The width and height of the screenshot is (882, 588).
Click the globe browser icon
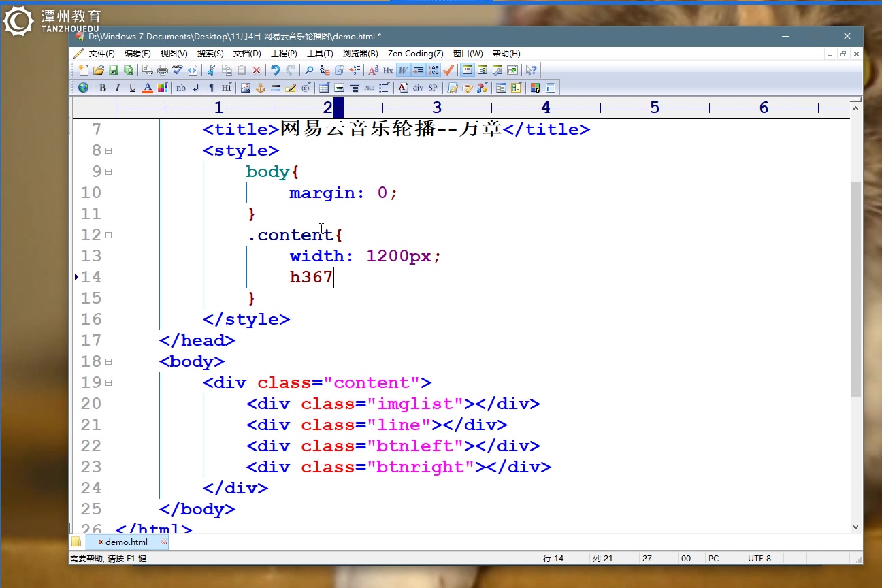click(x=83, y=88)
